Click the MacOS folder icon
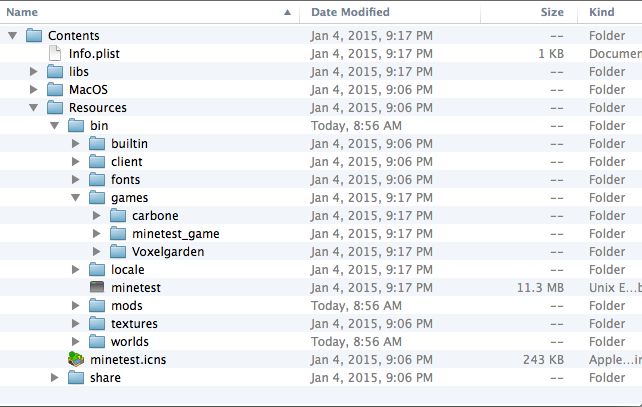642x407 pixels. point(55,90)
